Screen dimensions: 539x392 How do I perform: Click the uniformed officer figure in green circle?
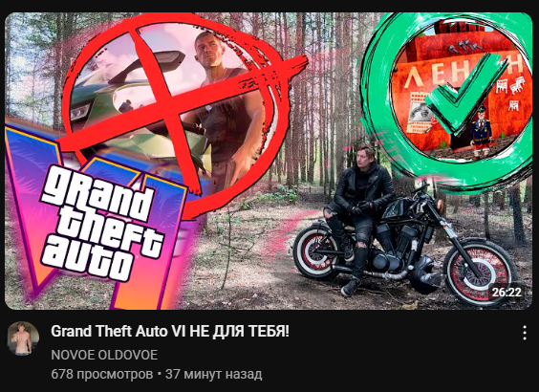click(x=481, y=132)
